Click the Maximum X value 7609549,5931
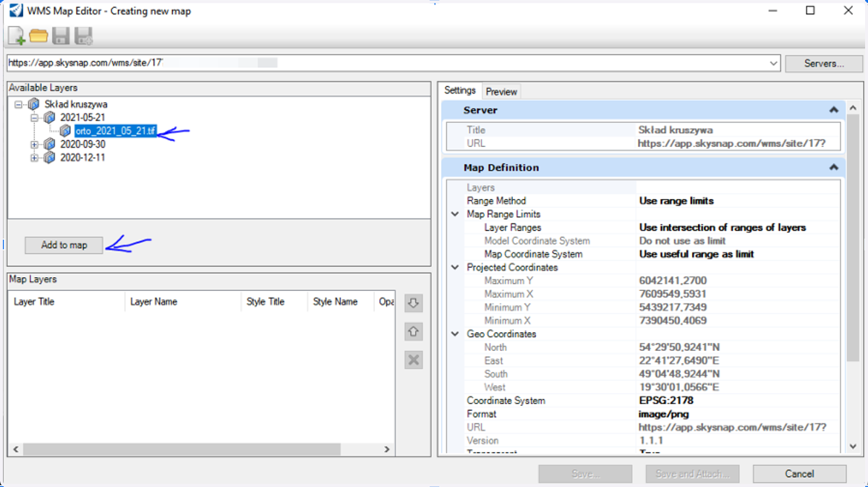 (x=673, y=294)
